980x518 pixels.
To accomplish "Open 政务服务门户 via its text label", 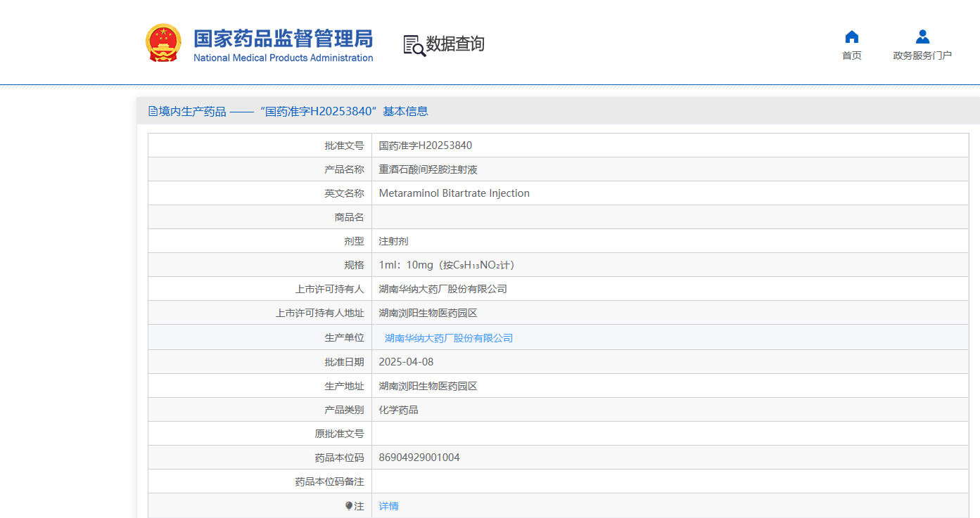I will tap(922, 56).
